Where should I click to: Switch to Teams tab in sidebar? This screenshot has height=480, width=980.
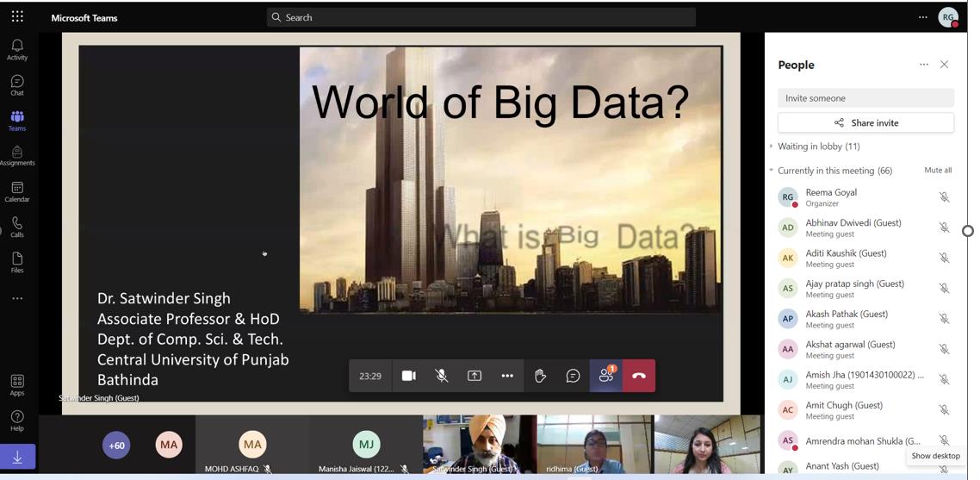[x=17, y=121]
